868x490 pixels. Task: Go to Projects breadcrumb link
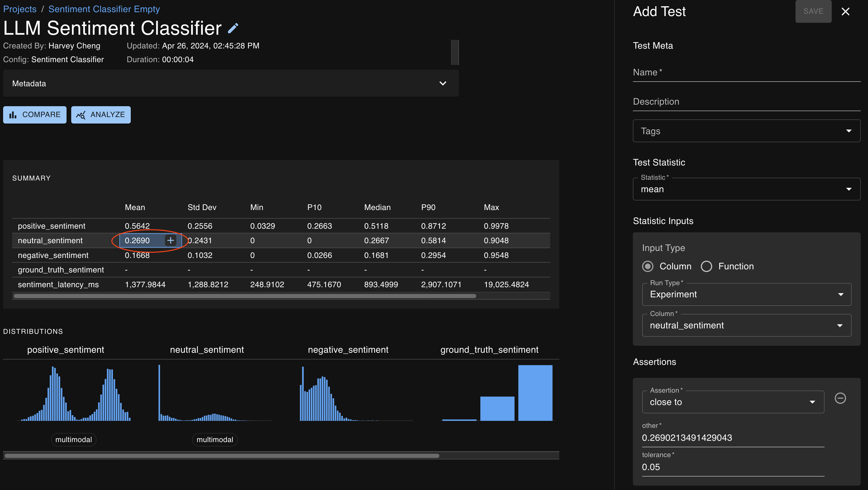(x=19, y=9)
